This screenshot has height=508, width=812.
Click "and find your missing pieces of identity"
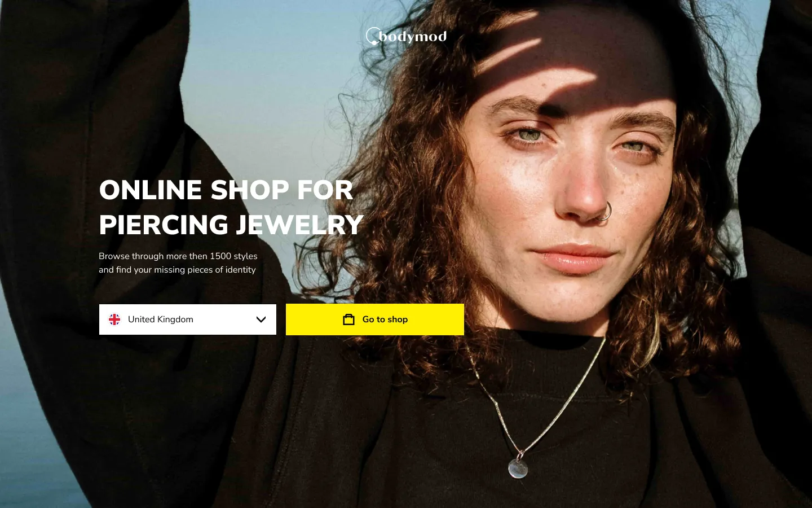coord(177,270)
